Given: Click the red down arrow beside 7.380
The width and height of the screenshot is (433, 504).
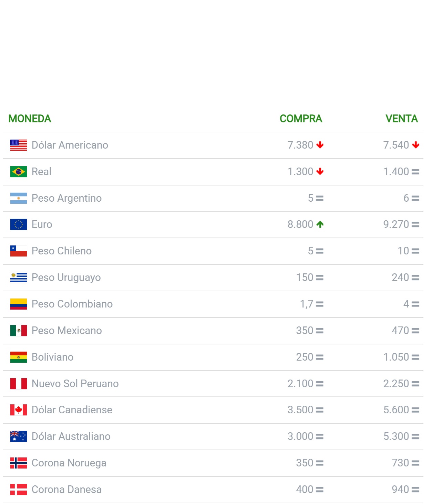Looking at the screenshot, I should (x=320, y=145).
